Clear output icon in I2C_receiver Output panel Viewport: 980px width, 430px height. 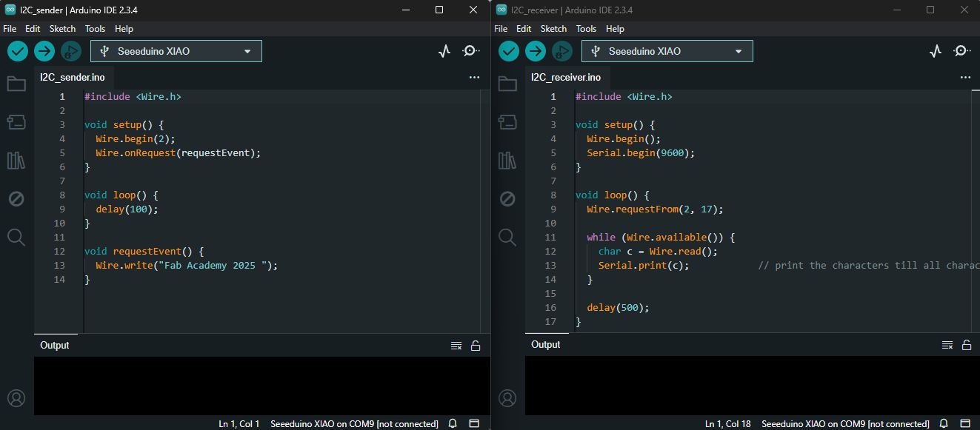click(947, 345)
